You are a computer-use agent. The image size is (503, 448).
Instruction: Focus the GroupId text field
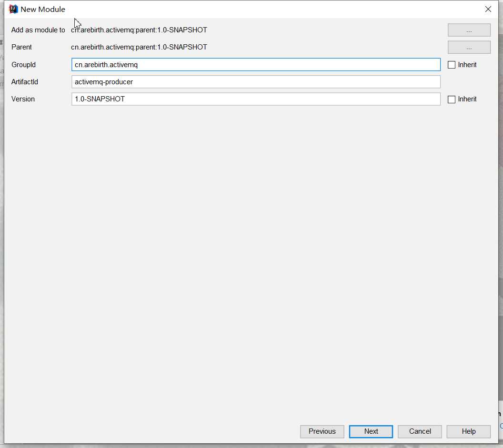pos(256,64)
